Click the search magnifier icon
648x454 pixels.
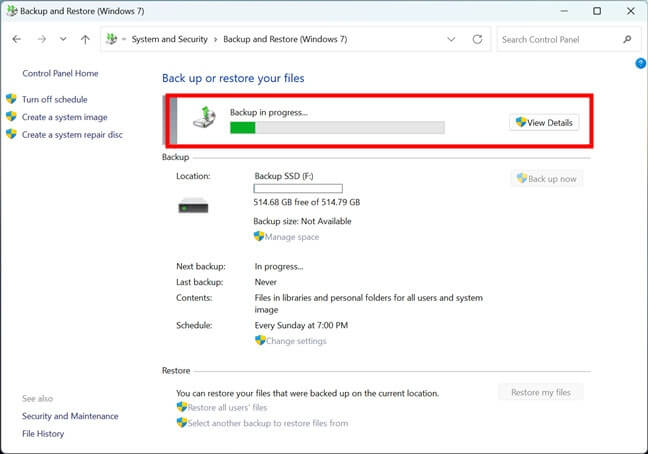(627, 39)
